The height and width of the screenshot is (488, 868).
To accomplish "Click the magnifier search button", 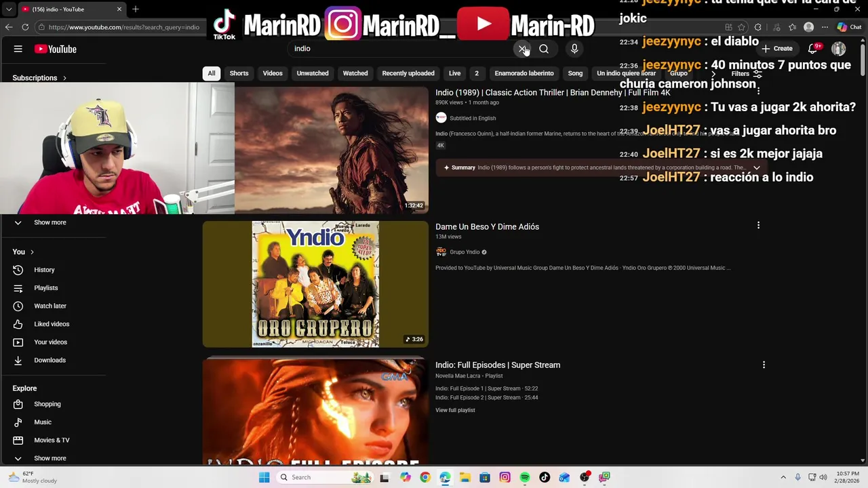I will point(544,49).
